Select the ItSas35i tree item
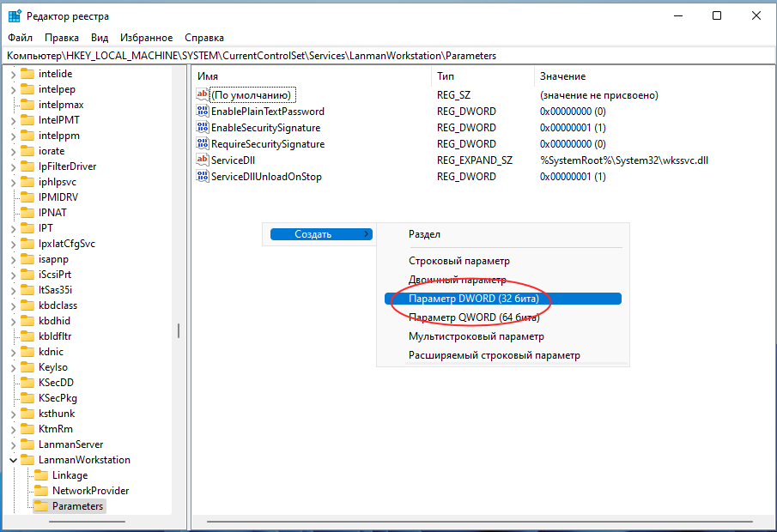The image size is (777, 532). click(x=56, y=290)
